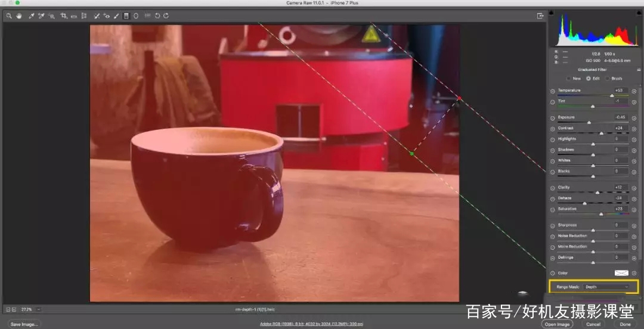Viewport: 644px width, 329px height.
Task: Click the Save Image button
Action: 24,324
